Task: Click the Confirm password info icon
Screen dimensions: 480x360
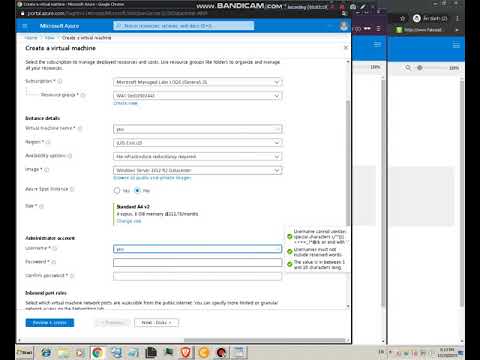Action: [x=72, y=276]
